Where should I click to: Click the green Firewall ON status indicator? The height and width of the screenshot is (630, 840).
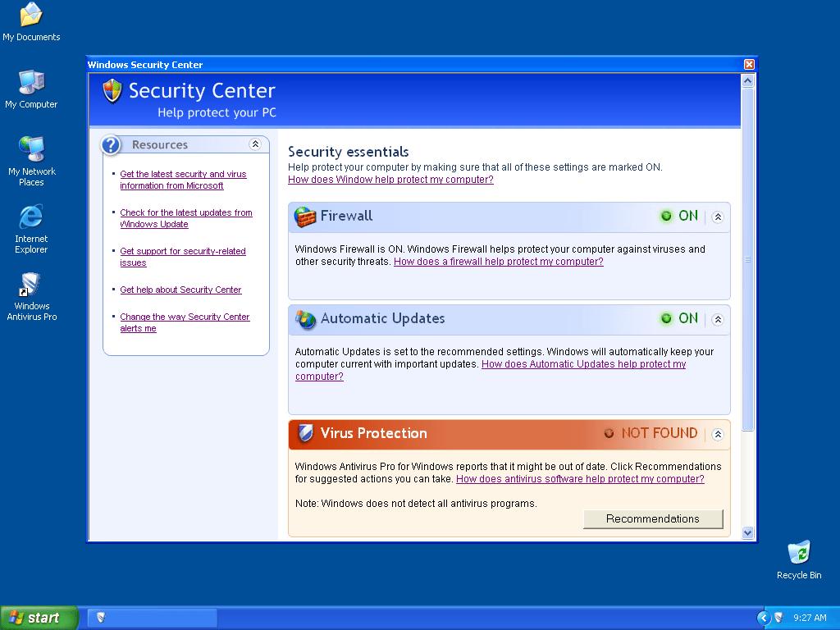coord(678,217)
